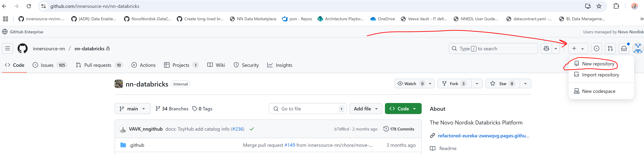Open the b7df8cd commit hash link
The image size is (644, 154).
click(x=341, y=129)
